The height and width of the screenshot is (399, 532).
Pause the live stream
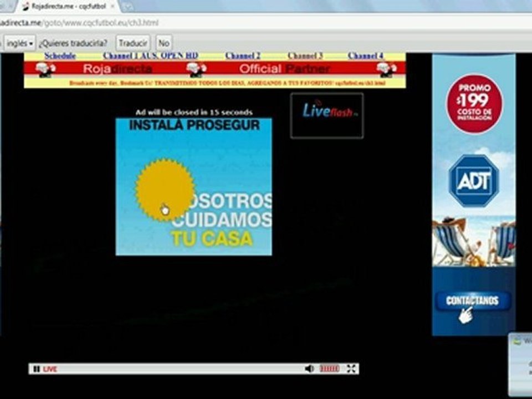click(37, 369)
